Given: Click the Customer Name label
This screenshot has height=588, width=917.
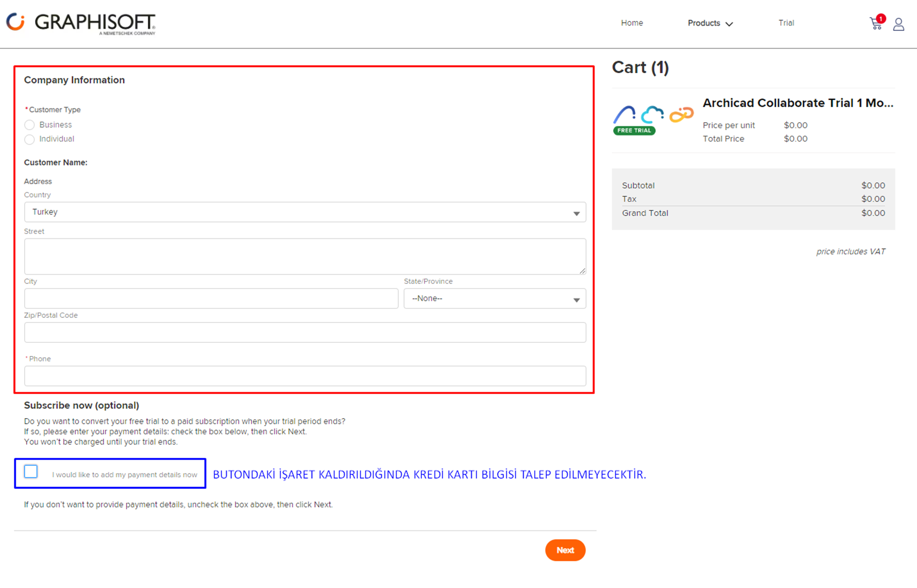Looking at the screenshot, I should pos(55,163).
